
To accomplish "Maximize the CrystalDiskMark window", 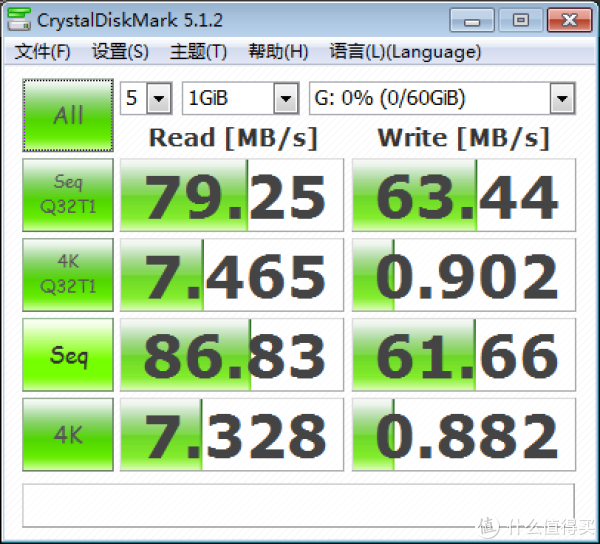I will (521, 20).
